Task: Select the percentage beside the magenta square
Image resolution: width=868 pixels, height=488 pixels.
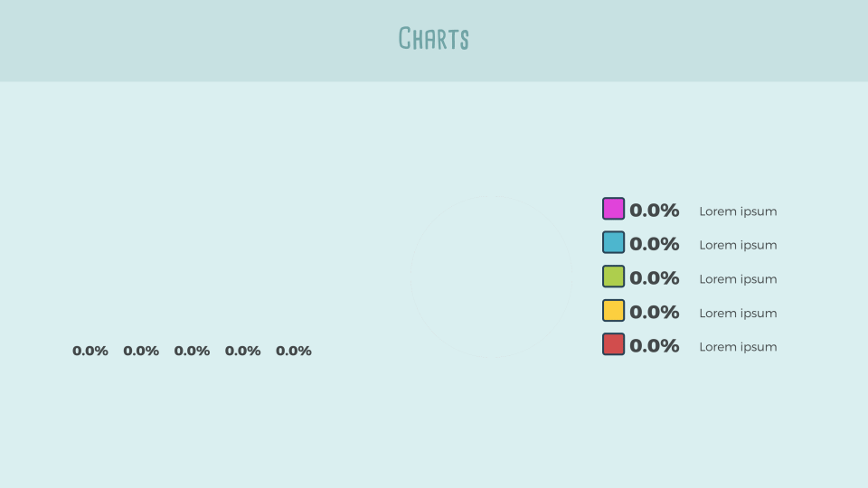Action: click(x=654, y=211)
